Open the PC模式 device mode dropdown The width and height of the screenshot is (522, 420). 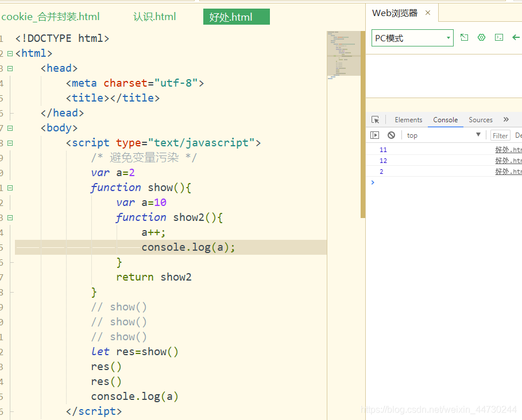(x=412, y=38)
